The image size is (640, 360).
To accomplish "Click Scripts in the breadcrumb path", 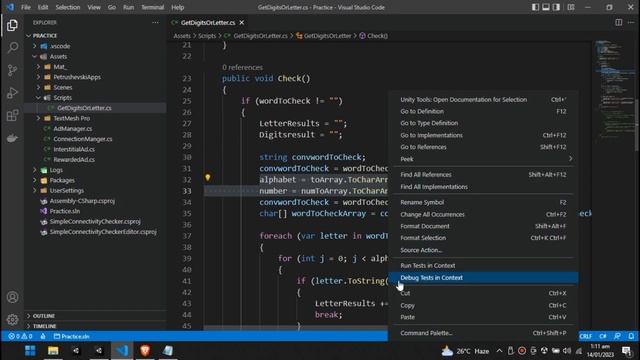I will click(207, 36).
